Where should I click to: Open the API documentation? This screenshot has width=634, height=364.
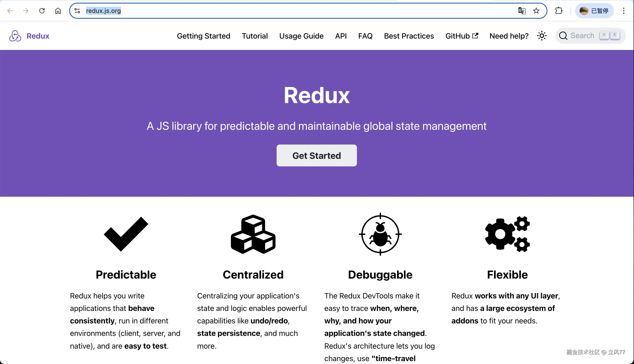coord(341,36)
